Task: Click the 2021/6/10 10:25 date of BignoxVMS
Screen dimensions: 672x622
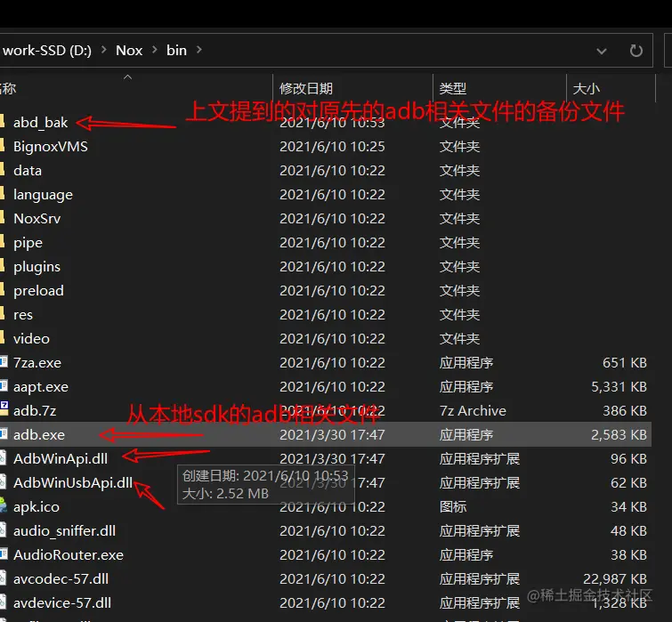Action: tap(332, 147)
